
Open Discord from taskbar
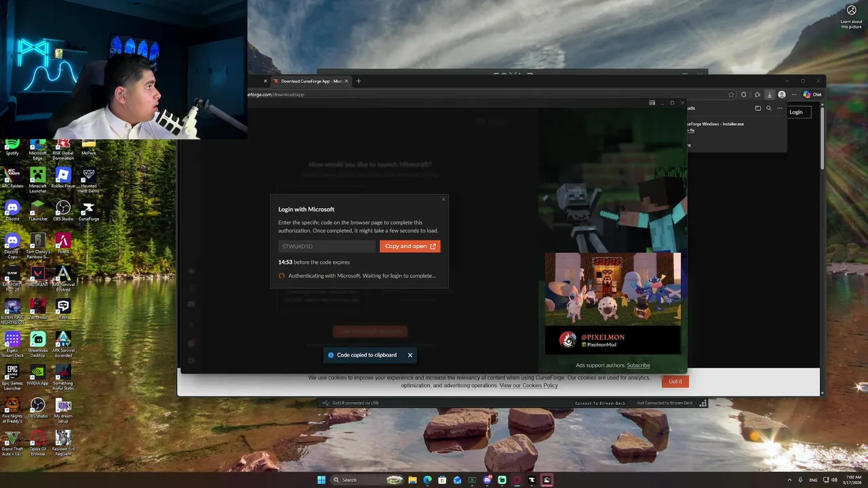[x=487, y=480]
